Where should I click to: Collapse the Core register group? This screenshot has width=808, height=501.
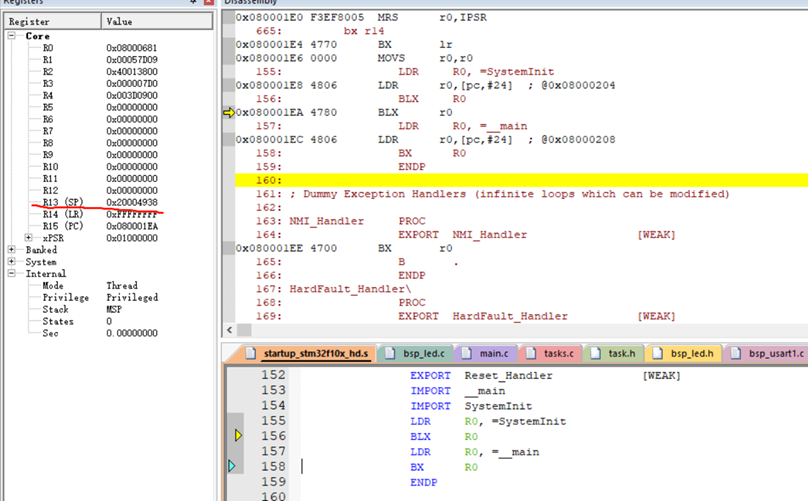11,36
